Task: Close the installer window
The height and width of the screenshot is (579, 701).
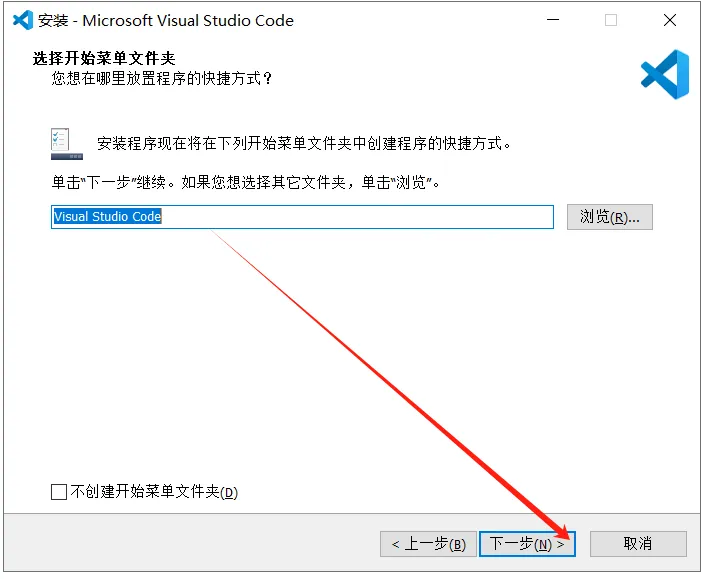Action: point(670,20)
